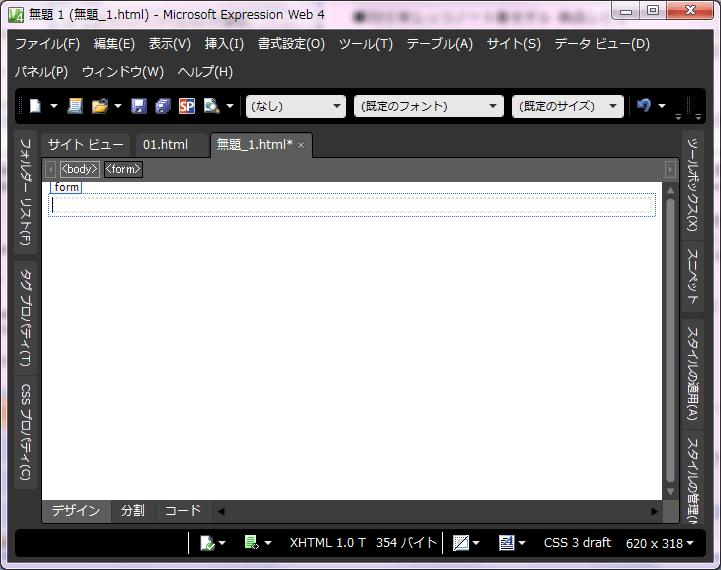Click CSS 3 draft schema indicator
Viewport: 721px width, 570px height.
pos(577,543)
